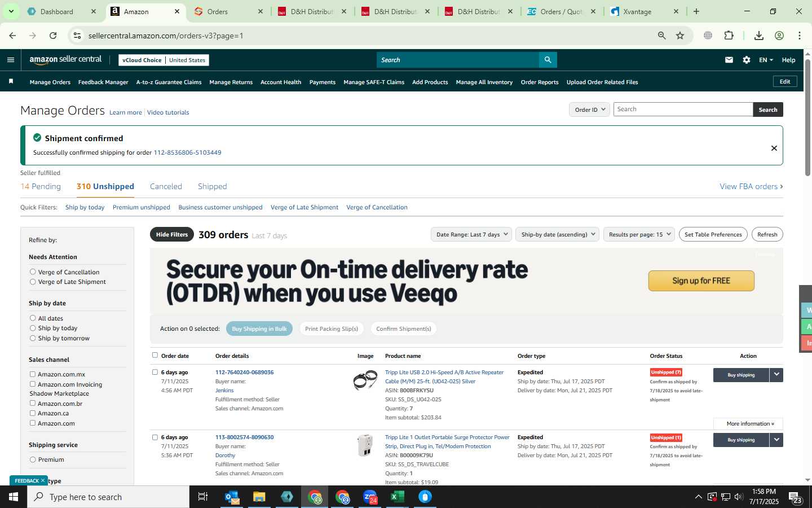The height and width of the screenshot is (508, 812).
Task: Check the Amazon.com.mx sales channel box
Action: tap(33, 374)
